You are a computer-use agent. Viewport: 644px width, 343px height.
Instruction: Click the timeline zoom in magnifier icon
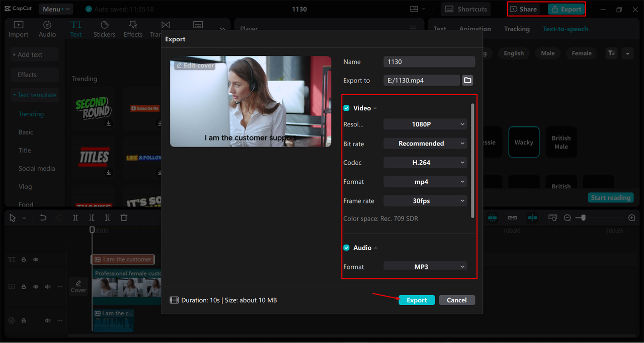[631, 218]
